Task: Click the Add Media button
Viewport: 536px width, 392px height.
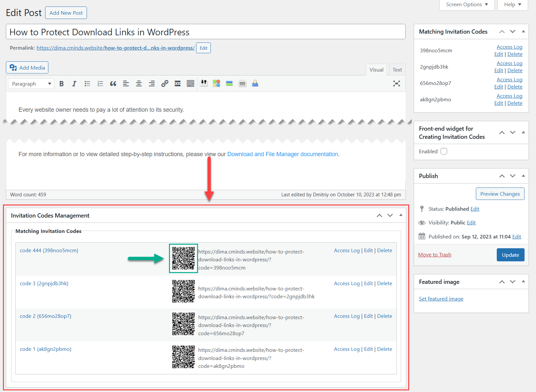Action: (27, 68)
